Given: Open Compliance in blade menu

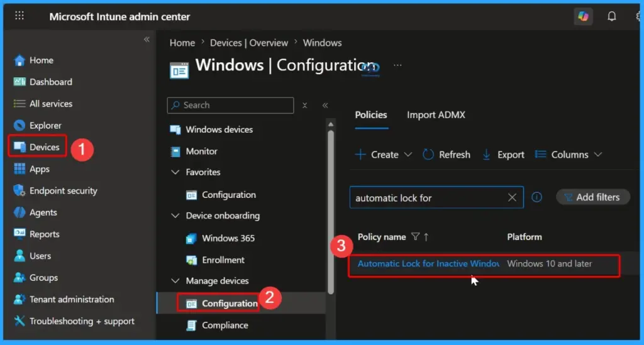Looking at the screenshot, I should [225, 325].
